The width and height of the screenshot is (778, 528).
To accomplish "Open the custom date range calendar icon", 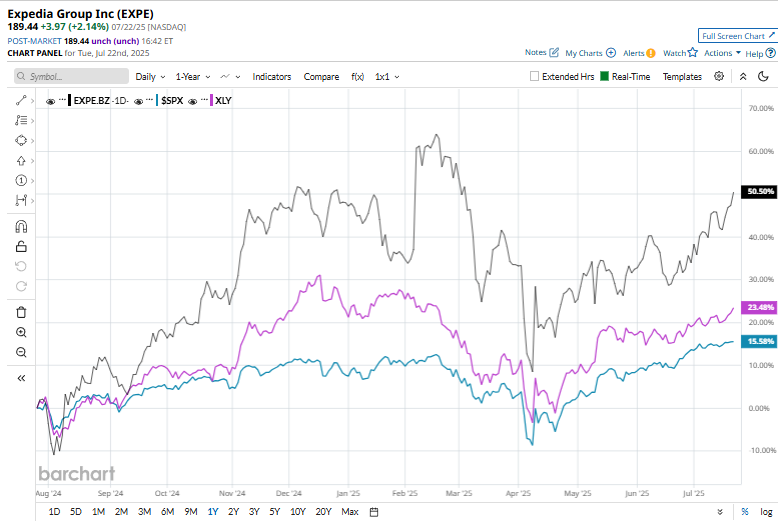I will click(374, 512).
